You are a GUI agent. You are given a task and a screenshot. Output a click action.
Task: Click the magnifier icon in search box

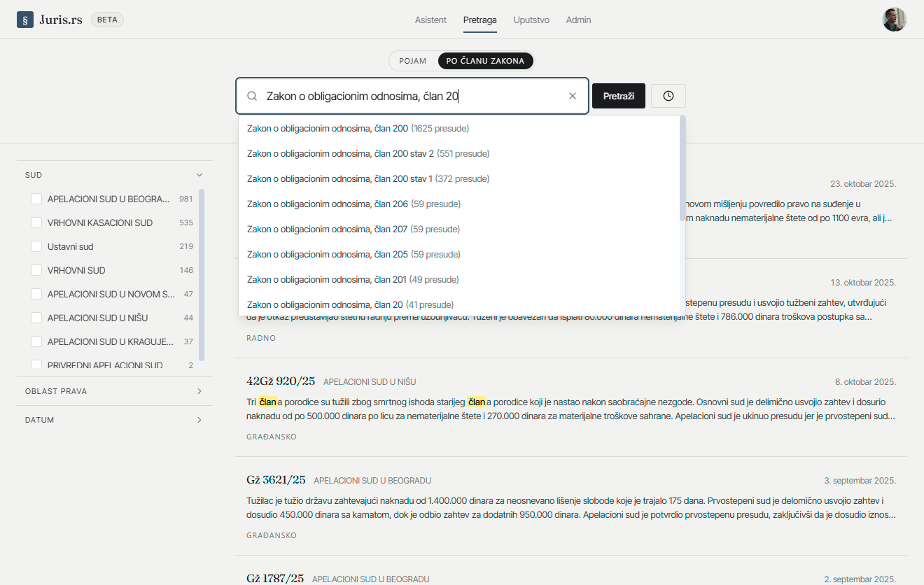pos(253,96)
